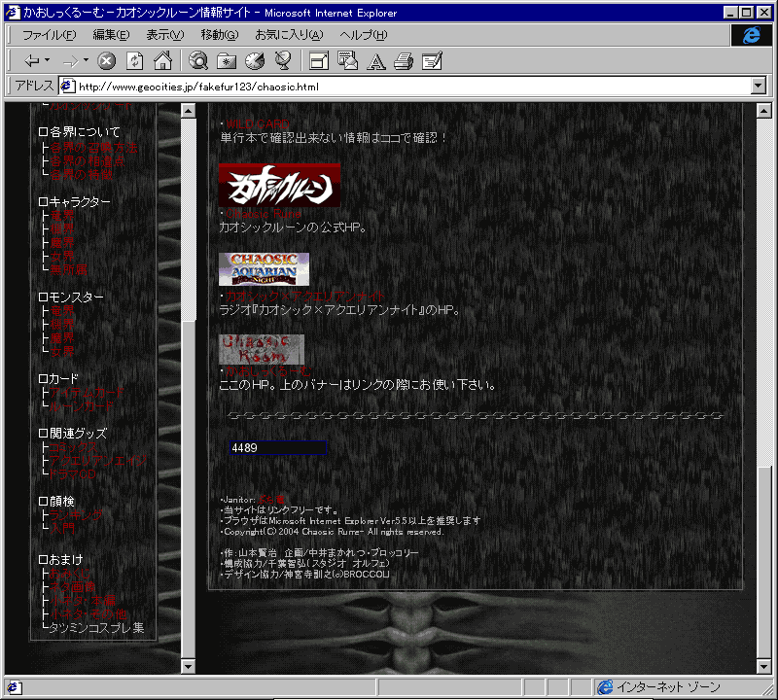
Task: Open the ファイル(F) menu
Action: click(x=50, y=35)
